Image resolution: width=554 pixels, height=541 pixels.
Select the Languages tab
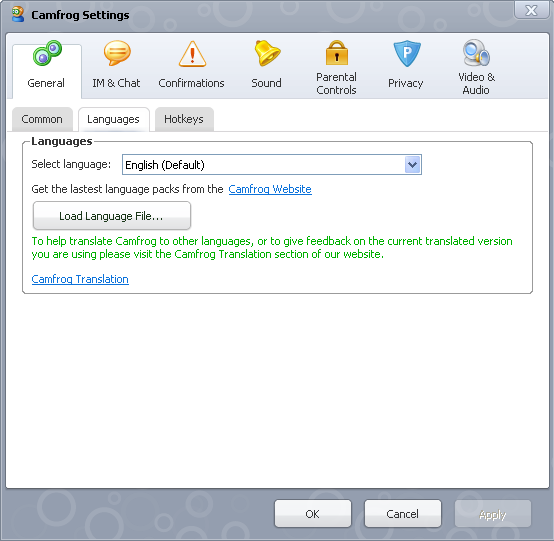pyautogui.click(x=113, y=119)
